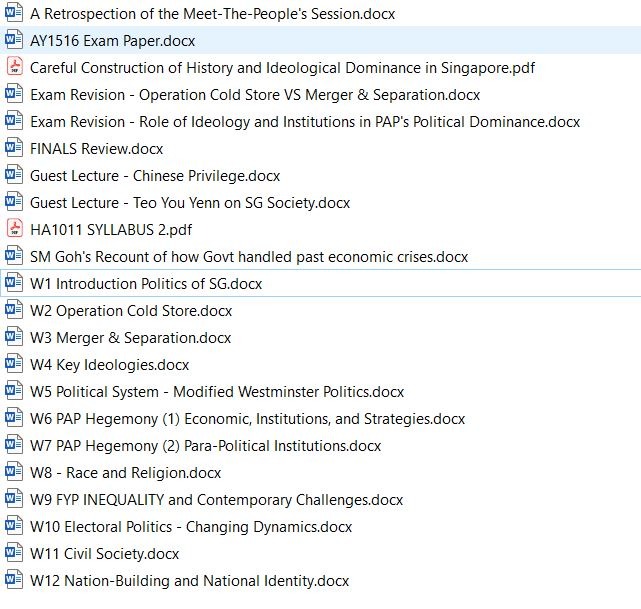641x609 pixels.
Task: Click the Word icon next to FINALS Review.docx
Action: tap(14, 149)
